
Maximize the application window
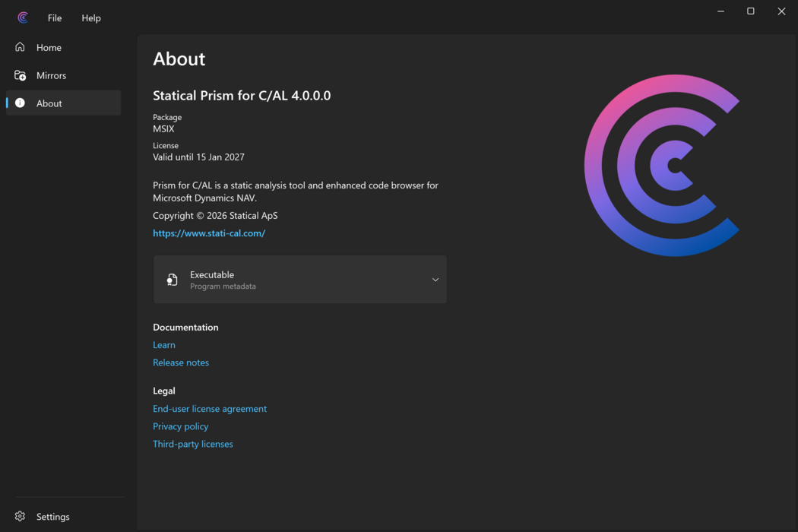[751, 11]
